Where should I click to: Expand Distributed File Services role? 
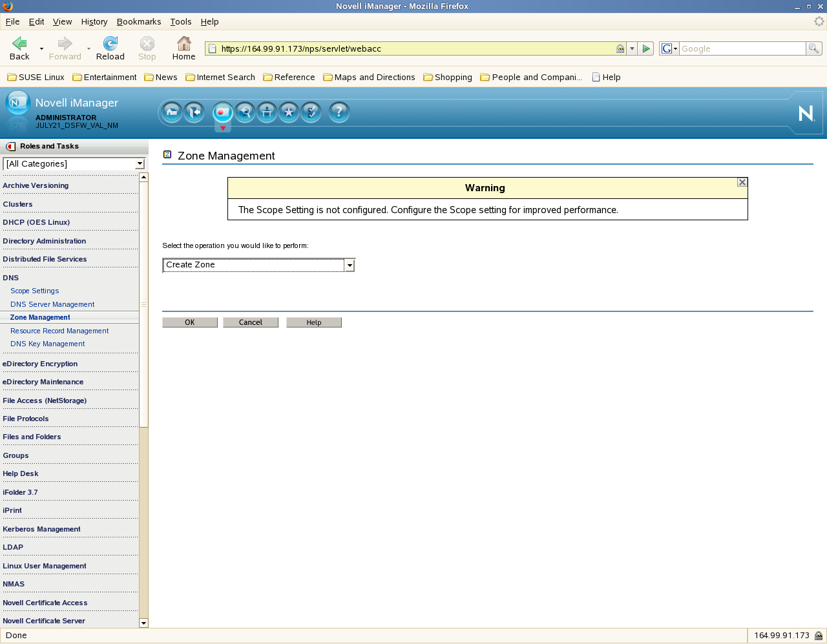tap(45, 259)
